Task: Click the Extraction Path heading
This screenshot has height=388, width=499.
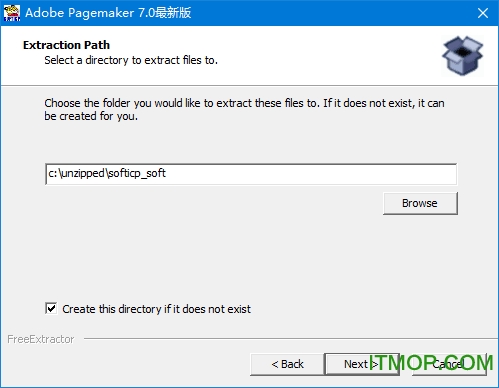Action: (x=66, y=45)
